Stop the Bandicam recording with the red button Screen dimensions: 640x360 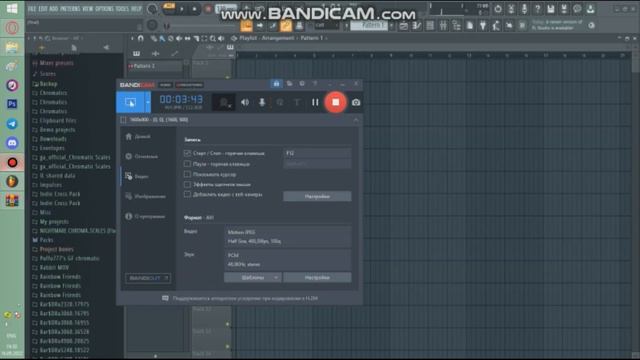[336, 102]
